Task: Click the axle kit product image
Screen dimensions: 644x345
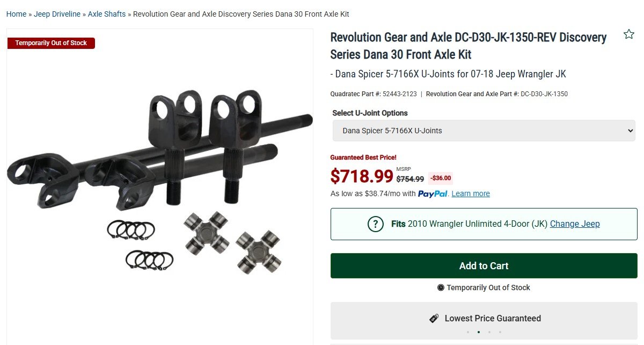Action: pos(159,183)
